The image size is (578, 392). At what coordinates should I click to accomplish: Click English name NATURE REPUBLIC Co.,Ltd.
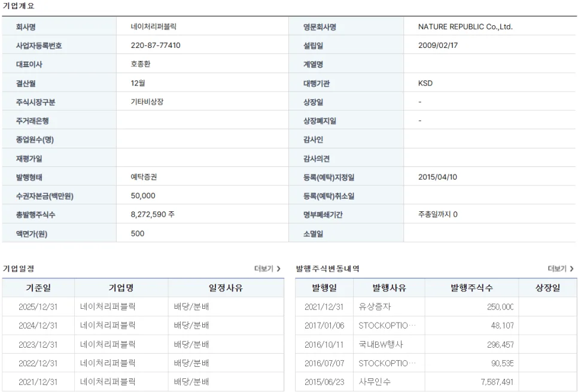pos(465,26)
